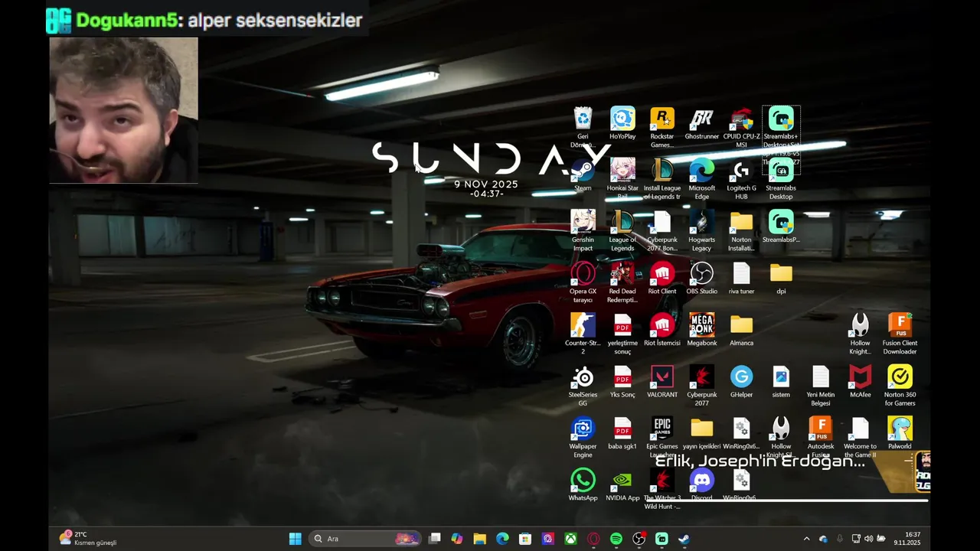Viewport: 980px width, 551px height.
Task: Select the Welcome to the Game II icon
Action: (x=860, y=437)
